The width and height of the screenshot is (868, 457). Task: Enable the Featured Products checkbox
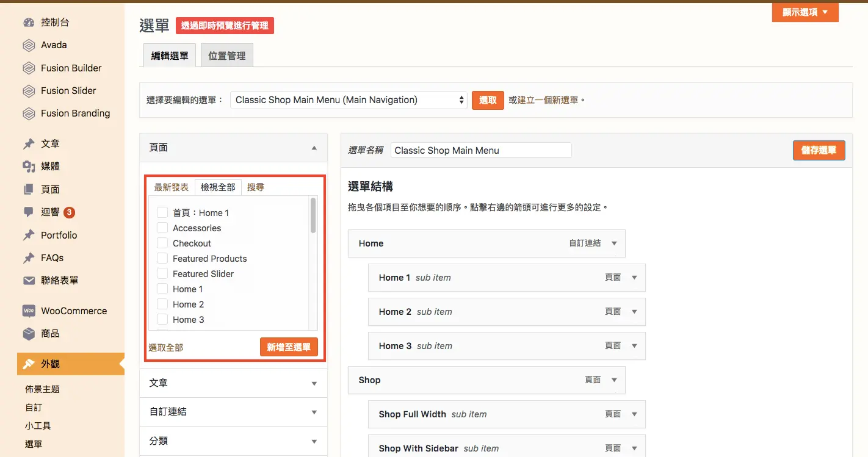point(162,258)
